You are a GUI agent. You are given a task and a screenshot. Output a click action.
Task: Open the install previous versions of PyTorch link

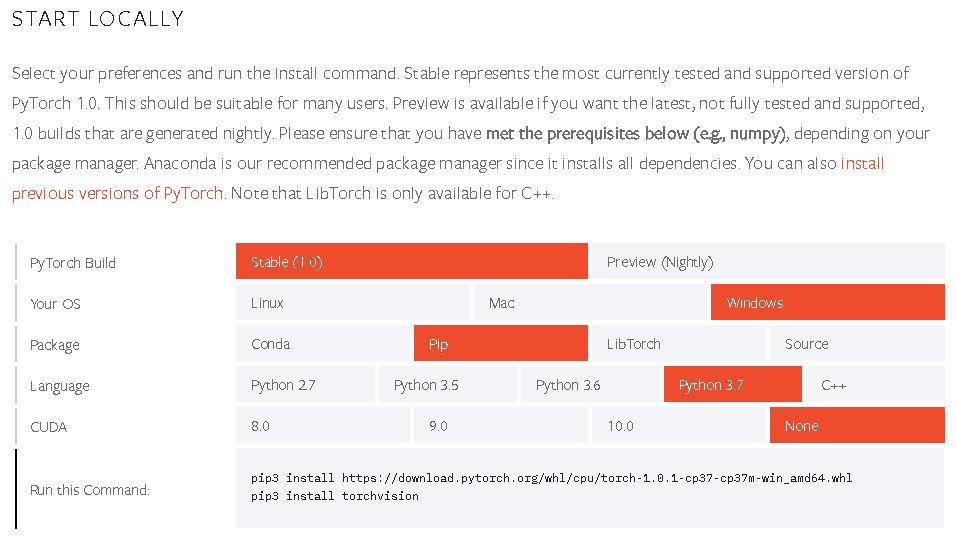click(x=117, y=193)
